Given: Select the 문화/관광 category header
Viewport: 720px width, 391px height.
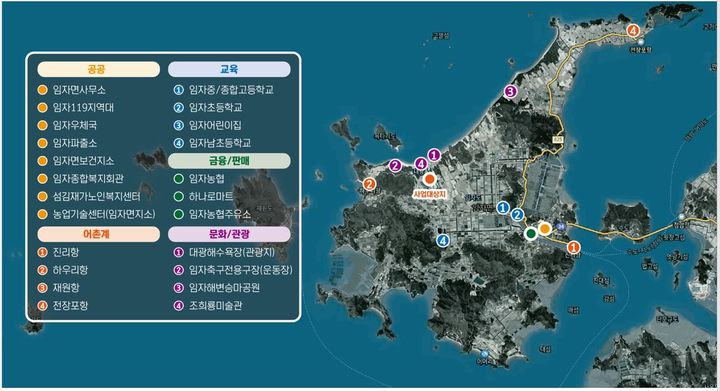Looking at the screenshot, I should [229, 234].
